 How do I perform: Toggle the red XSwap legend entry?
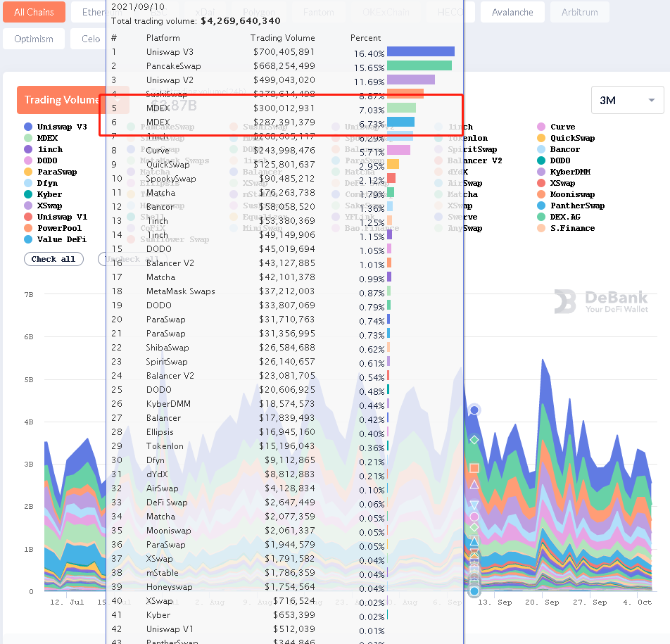556,183
